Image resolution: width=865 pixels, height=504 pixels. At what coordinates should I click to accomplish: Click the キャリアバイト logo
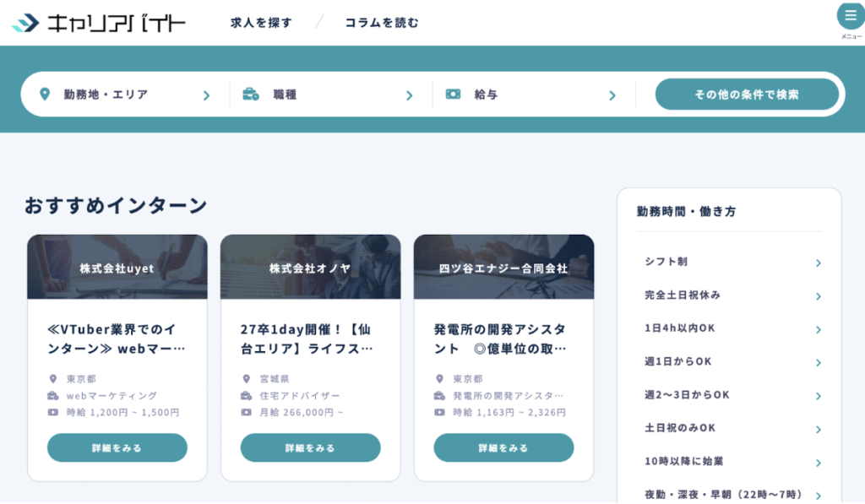tap(99, 23)
